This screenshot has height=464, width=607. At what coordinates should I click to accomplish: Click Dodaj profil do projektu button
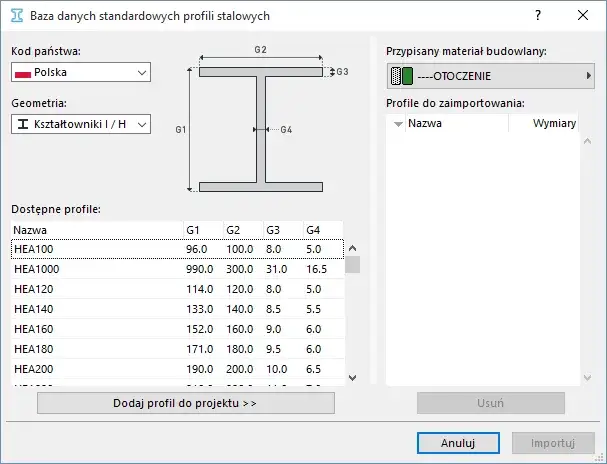click(x=185, y=403)
